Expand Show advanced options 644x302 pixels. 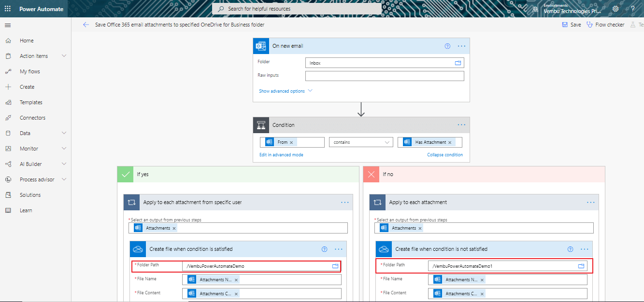(286, 91)
